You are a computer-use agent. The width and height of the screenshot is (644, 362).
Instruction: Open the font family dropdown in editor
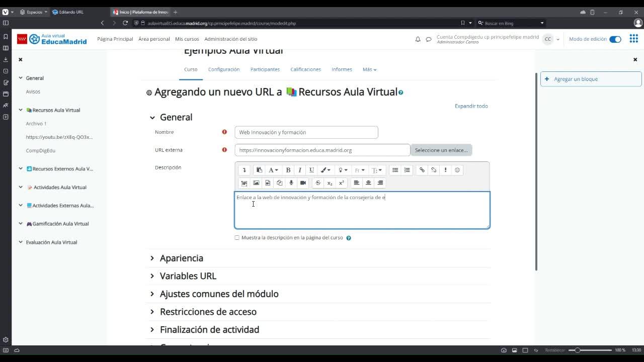pos(359,170)
